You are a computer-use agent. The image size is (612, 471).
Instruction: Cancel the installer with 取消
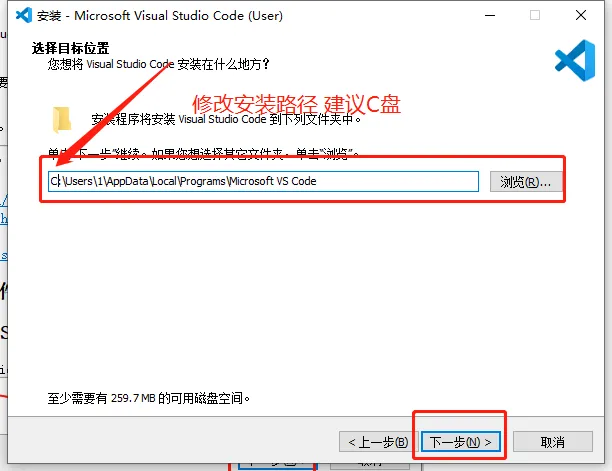coord(553,442)
